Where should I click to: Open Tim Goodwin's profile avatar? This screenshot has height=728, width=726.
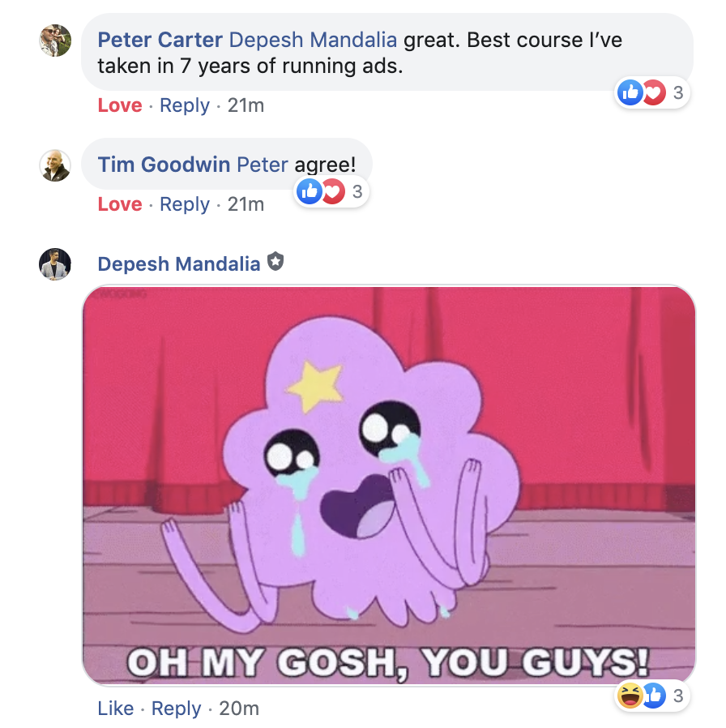coord(55,165)
